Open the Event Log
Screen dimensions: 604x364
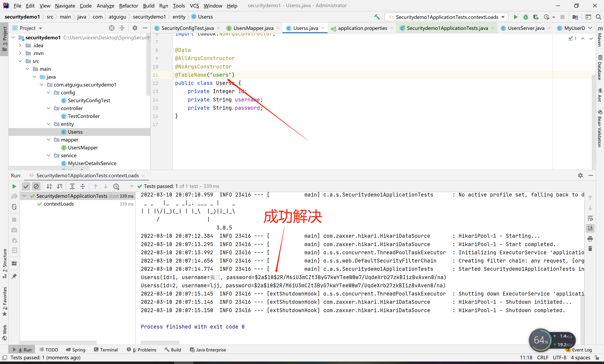pyautogui.click(x=581, y=350)
